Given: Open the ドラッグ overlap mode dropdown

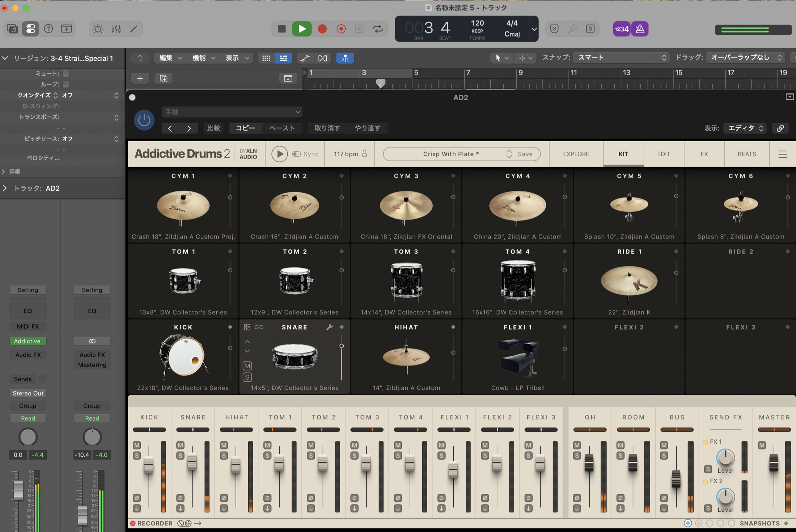Looking at the screenshot, I should 745,58.
